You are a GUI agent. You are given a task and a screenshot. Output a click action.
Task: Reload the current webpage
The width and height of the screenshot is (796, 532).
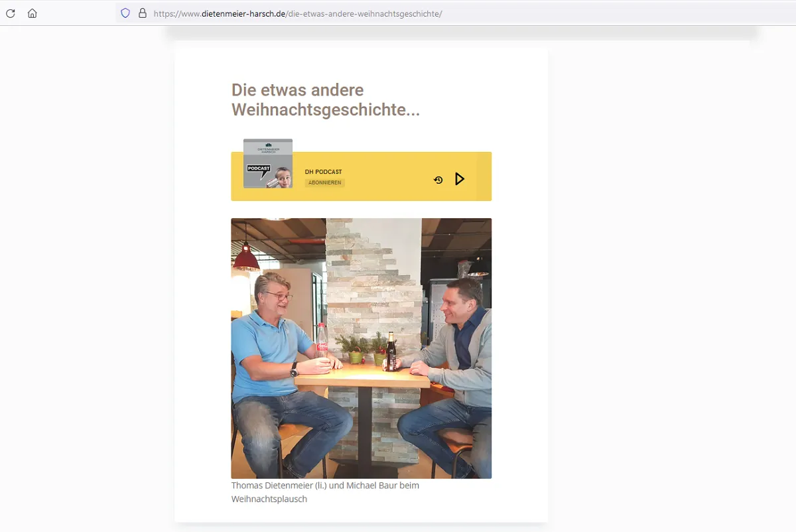point(10,13)
